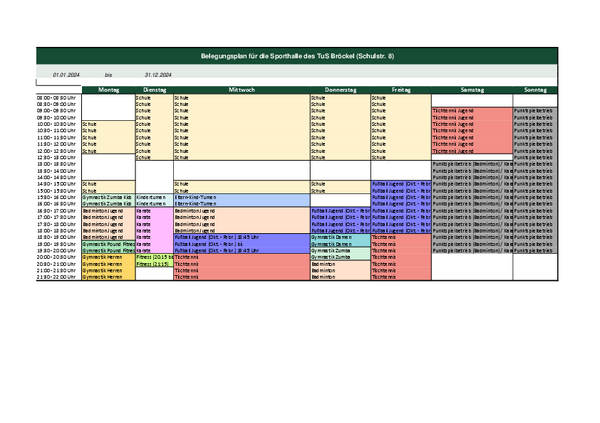Click the 'Dienstag' column header
This screenshot has width=600, height=423.
pos(155,90)
